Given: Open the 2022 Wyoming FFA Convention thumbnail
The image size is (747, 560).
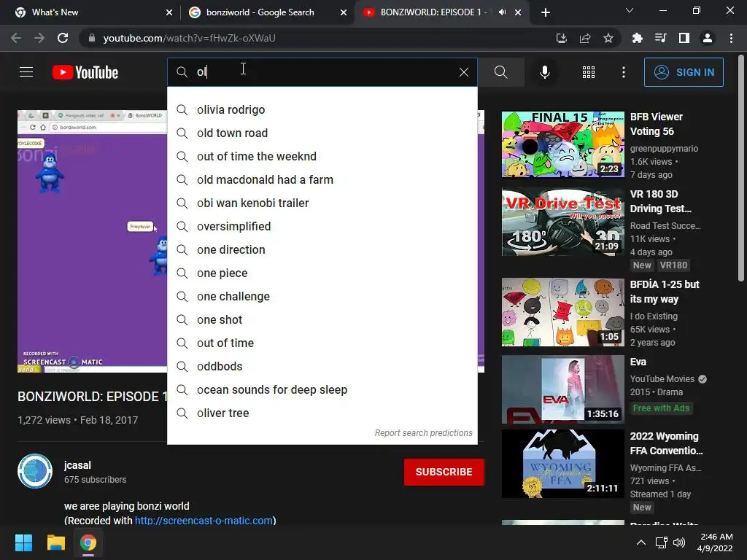Looking at the screenshot, I should (x=562, y=464).
